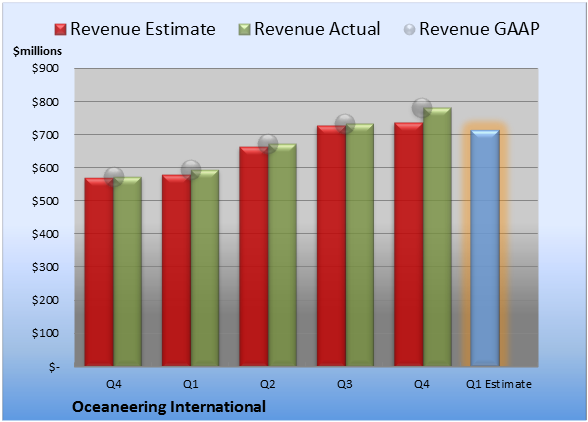Screen dimensions: 588x422
Task: Click the '$200' axis value
Action: click(x=45, y=300)
